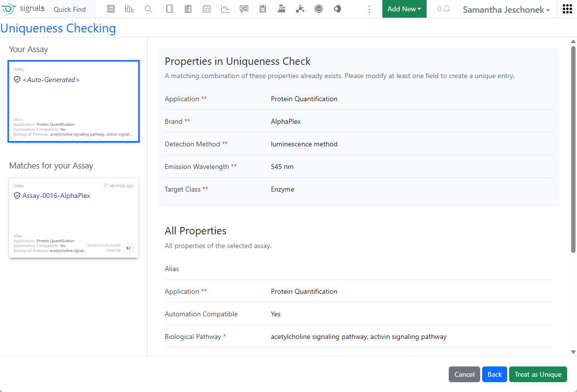577x392 pixels.
Task: Open the calendar icon in toolbar
Action: [x=207, y=9]
